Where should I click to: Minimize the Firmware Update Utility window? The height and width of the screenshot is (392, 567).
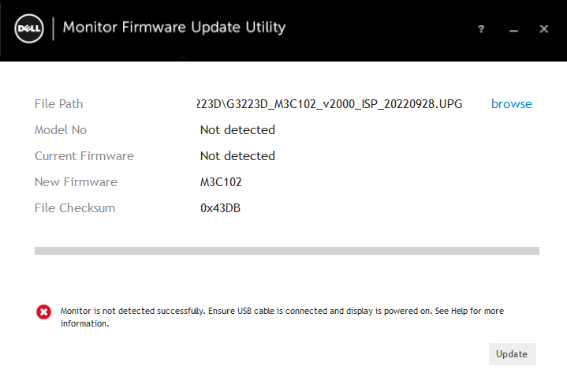coord(513,29)
